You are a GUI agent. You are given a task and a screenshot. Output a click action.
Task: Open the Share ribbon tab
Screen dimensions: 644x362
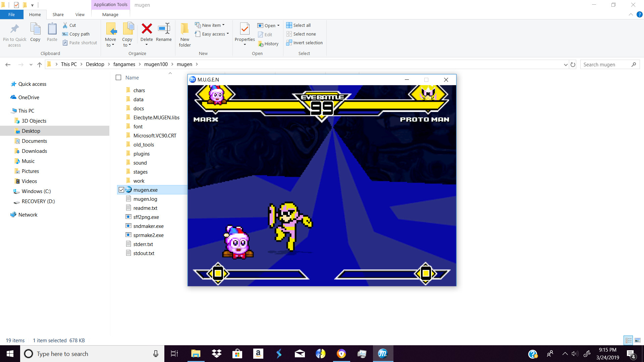[58, 14]
